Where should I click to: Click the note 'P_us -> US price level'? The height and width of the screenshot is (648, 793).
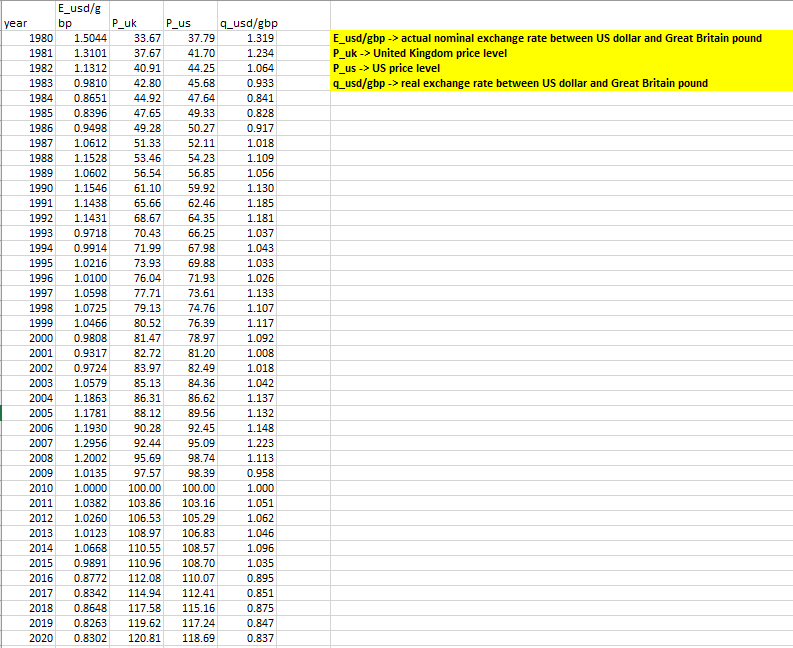click(386, 68)
